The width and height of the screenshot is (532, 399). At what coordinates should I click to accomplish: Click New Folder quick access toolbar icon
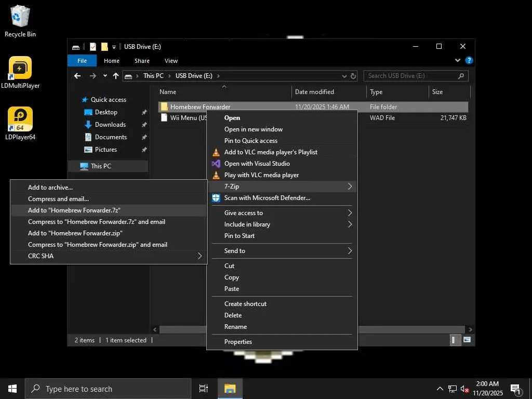coord(104,46)
